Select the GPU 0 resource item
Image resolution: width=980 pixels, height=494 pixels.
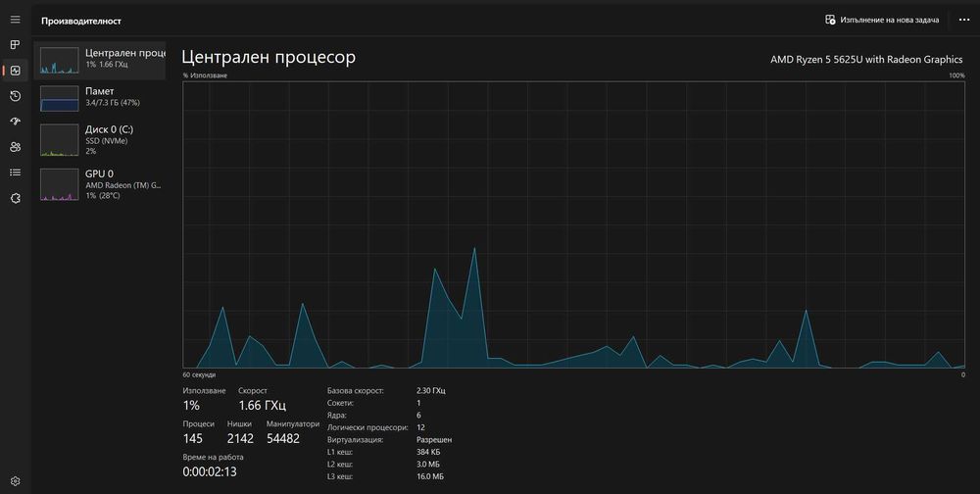point(100,184)
